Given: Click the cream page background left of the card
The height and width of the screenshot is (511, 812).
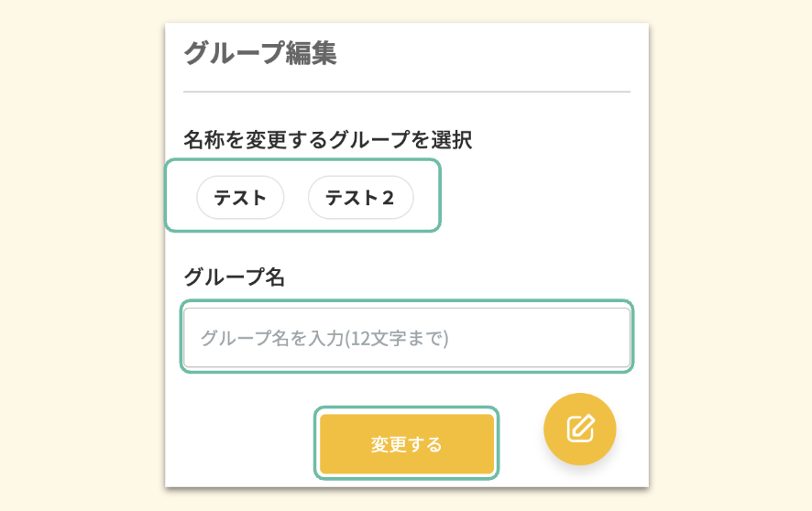Looking at the screenshot, I should pyautogui.click(x=82, y=256).
